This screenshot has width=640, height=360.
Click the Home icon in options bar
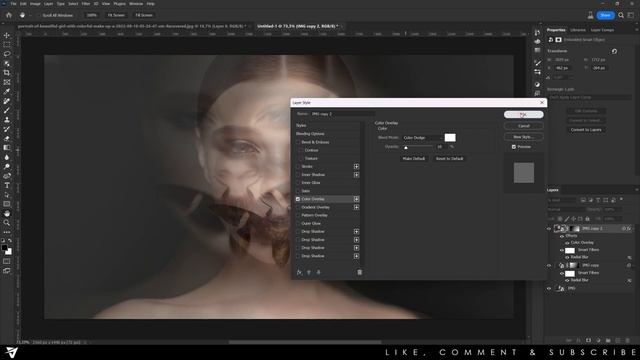9,15
